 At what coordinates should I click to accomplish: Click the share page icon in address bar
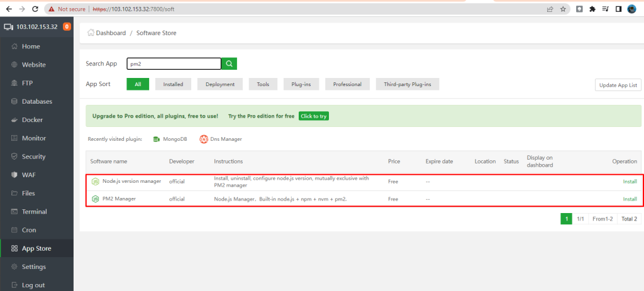[x=550, y=9]
